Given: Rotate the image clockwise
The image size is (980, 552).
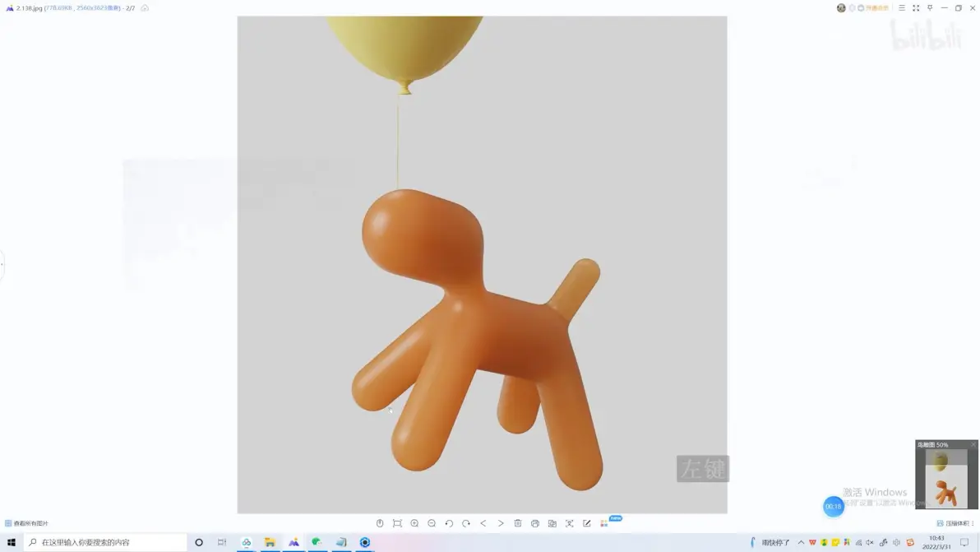Looking at the screenshot, I should (466, 523).
